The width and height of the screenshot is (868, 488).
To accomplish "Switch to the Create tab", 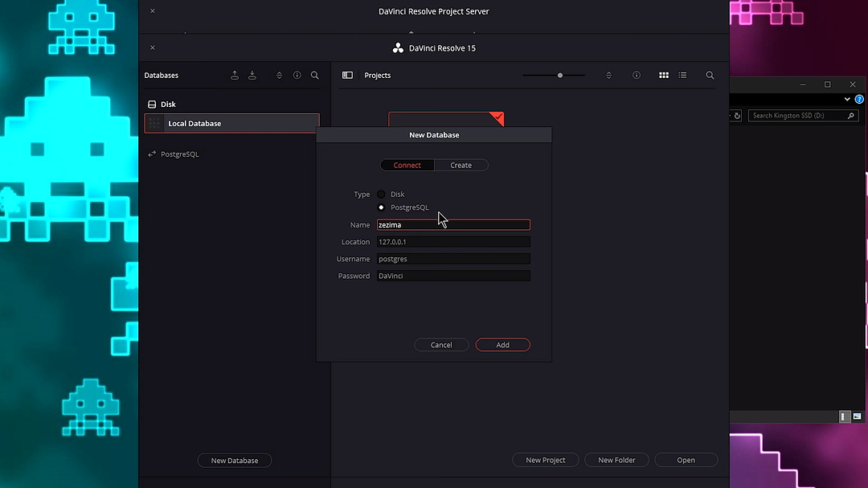I will (x=461, y=165).
